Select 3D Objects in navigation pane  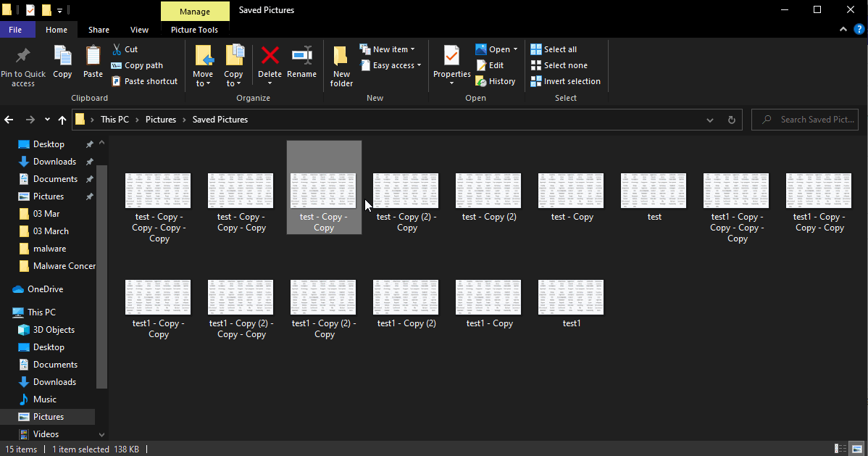[x=54, y=330]
